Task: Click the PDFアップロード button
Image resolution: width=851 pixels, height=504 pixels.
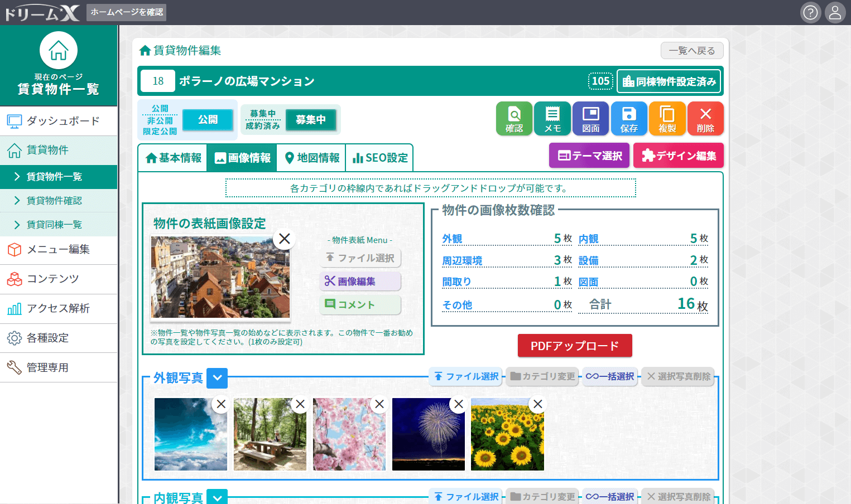Action: (x=574, y=346)
